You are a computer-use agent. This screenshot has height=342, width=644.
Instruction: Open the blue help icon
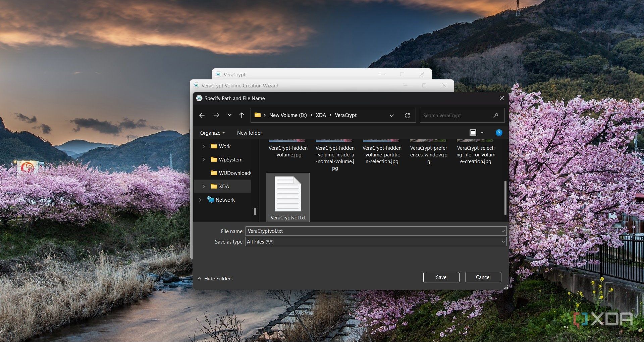pos(499,133)
